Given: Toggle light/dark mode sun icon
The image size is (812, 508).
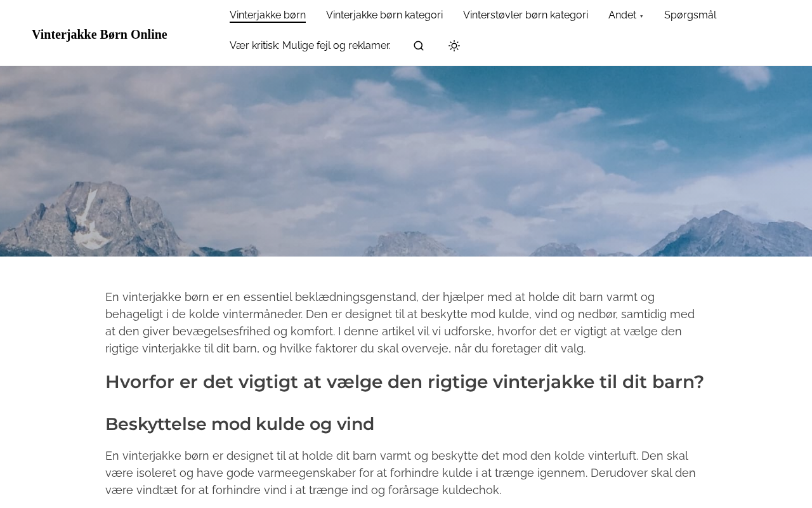Looking at the screenshot, I should coord(454,46).
